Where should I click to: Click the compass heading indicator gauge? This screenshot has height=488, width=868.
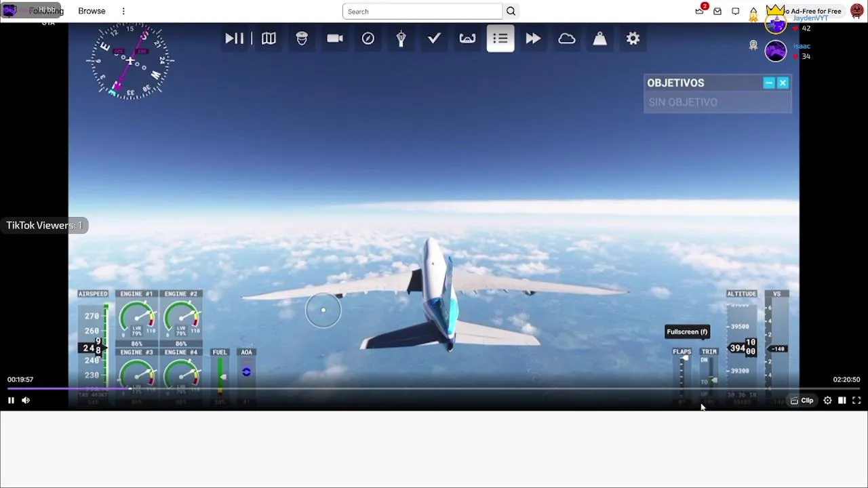[x=130, y=62]
